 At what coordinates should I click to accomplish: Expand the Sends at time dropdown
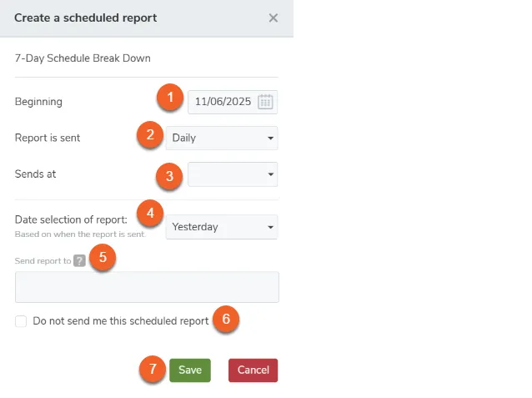pyautogui.click(x=233, y=174)
